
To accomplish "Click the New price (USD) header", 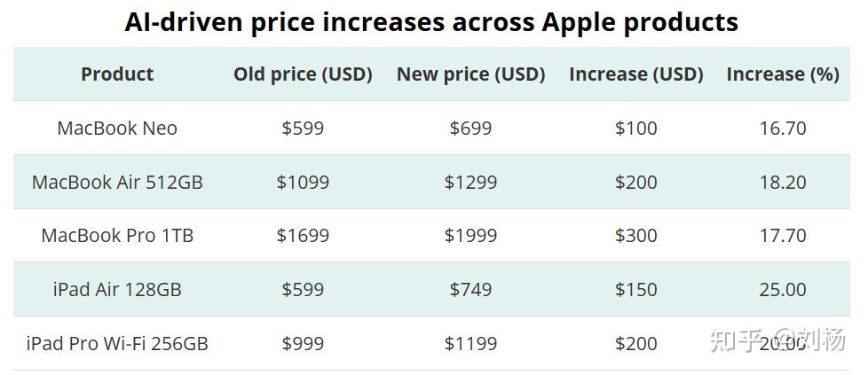I will (471, 74).
